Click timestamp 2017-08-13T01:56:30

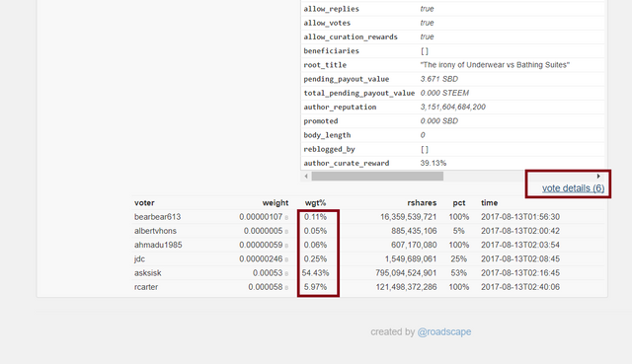click(520, 217)
